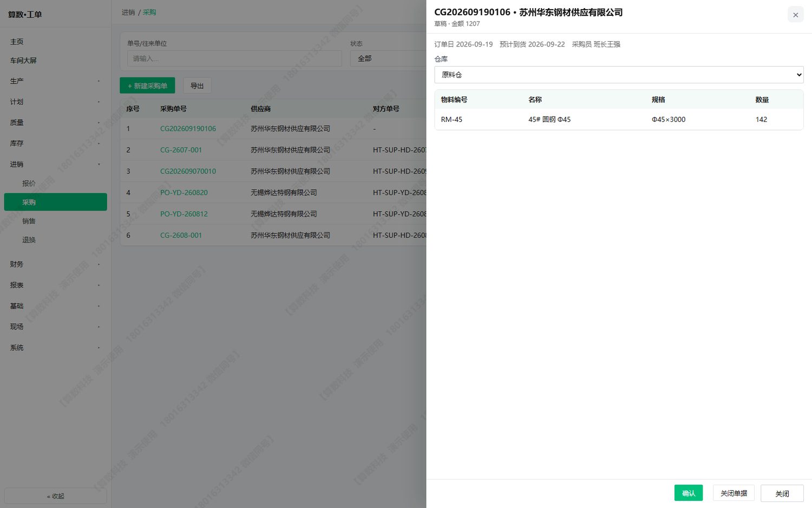Image resolution: width=812 pixels, height=508 pixels.
Task: Open purchase order CG202609190106 link
Action: click(188, 129)
